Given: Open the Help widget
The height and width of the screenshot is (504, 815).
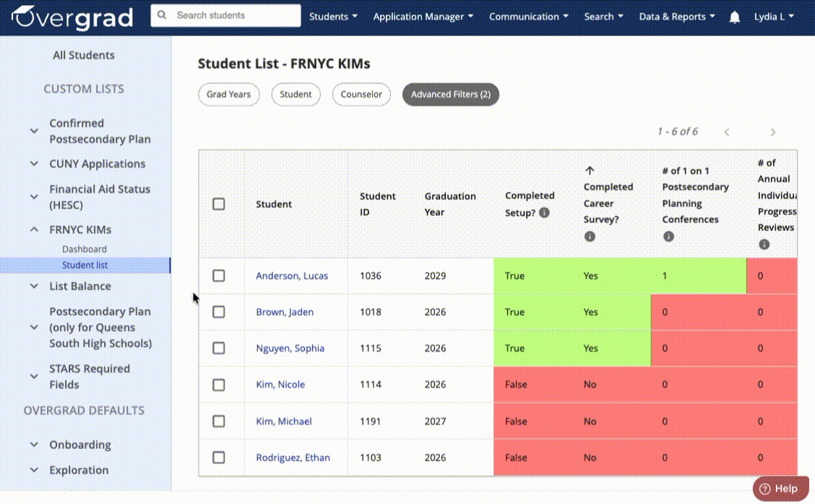Looking at the screenshot, I should [780, 488].
